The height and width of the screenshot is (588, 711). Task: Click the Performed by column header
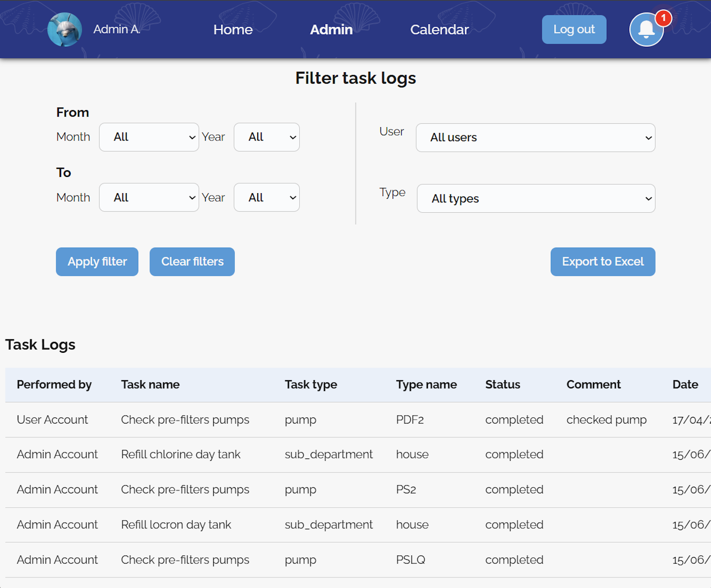click(54, 384)
